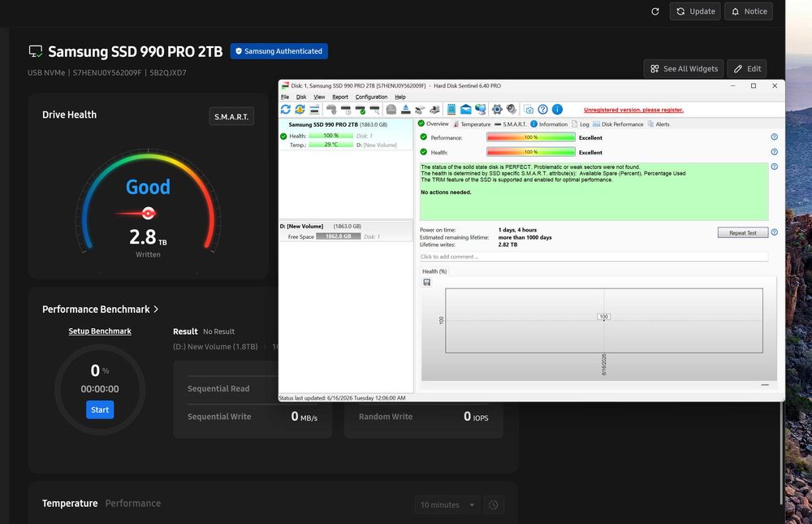Select the Temperature tab in Samsung Magician

coord(70,503)
